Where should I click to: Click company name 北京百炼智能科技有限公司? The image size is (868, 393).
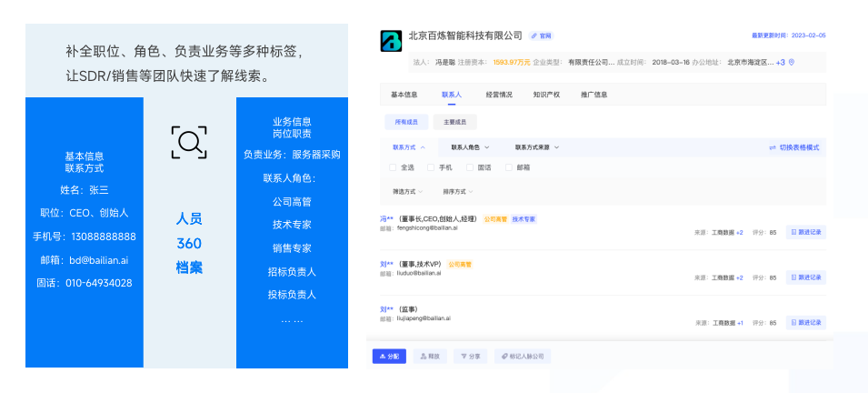tap(465, 35)
